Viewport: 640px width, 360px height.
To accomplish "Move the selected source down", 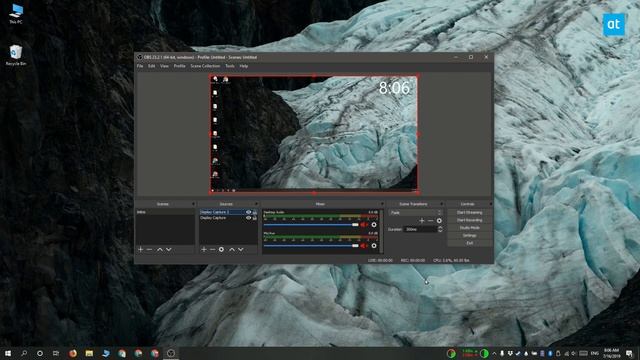I will 241,249.
